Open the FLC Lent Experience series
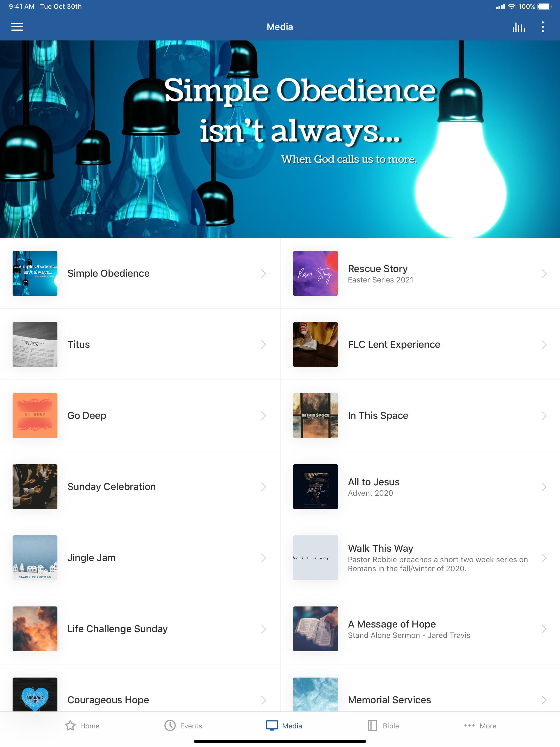560x747 pixels. pos(420,345)
